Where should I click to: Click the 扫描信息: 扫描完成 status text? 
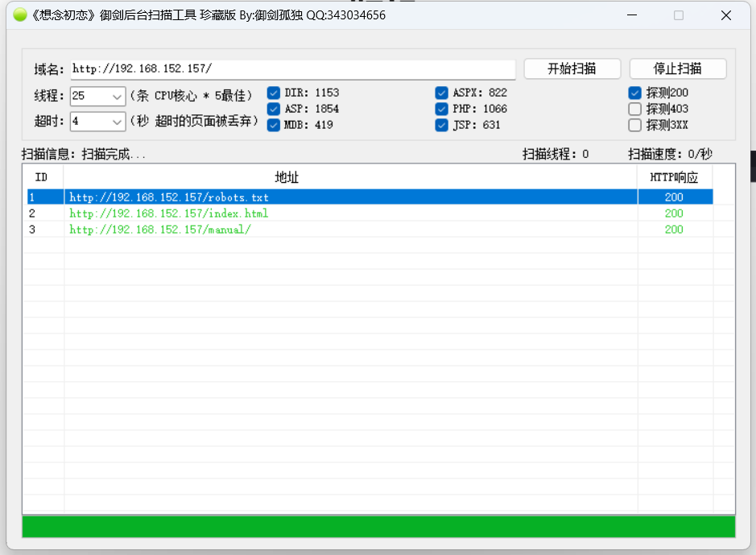pyautogui.click(x=84, y=155)
